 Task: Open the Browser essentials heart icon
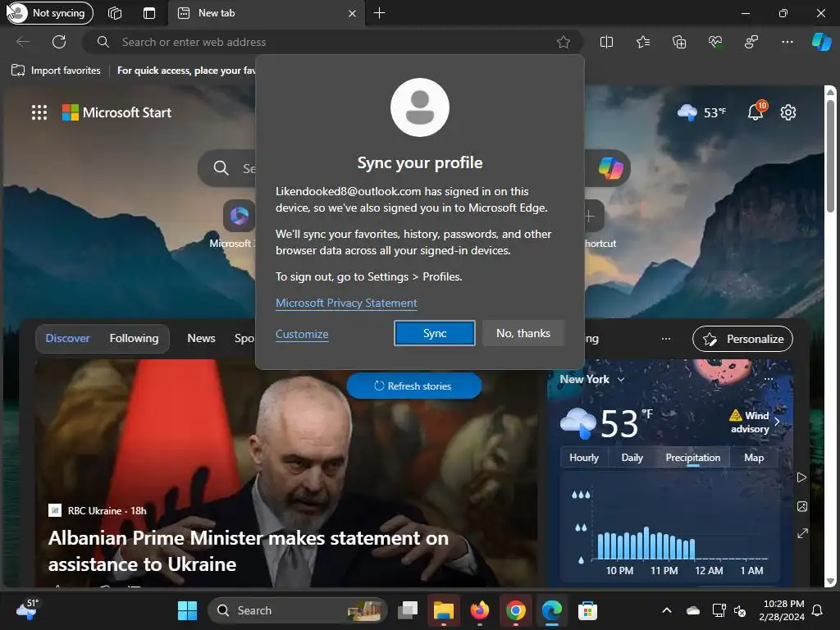pos(715,42)
